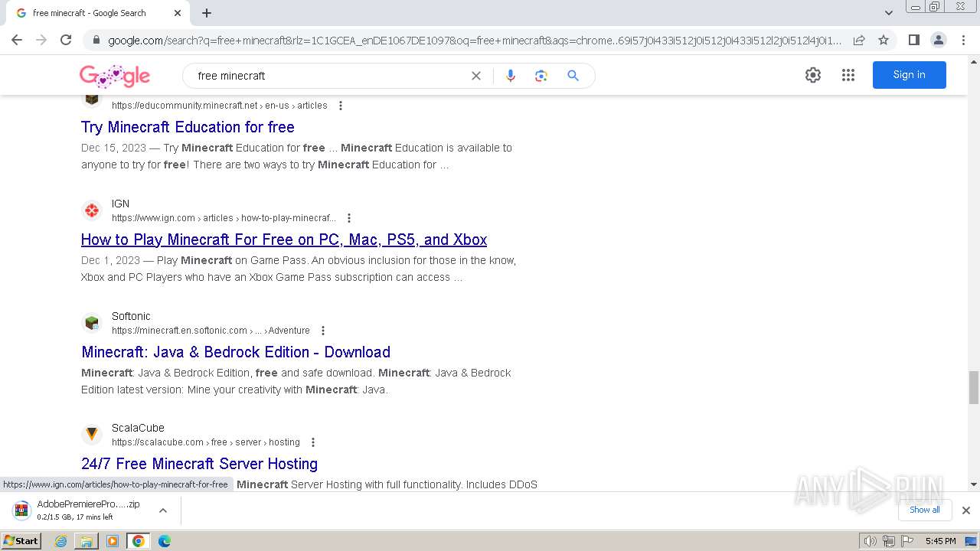This screenshot has height=551, width=980.
Task: Share this page from the address bar
Action: coord(859,40)
